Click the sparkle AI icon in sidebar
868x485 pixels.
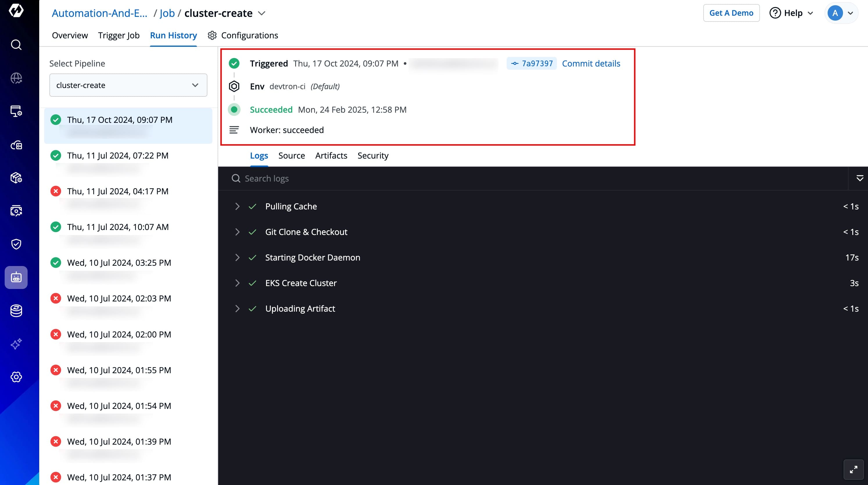coord(16,344)
